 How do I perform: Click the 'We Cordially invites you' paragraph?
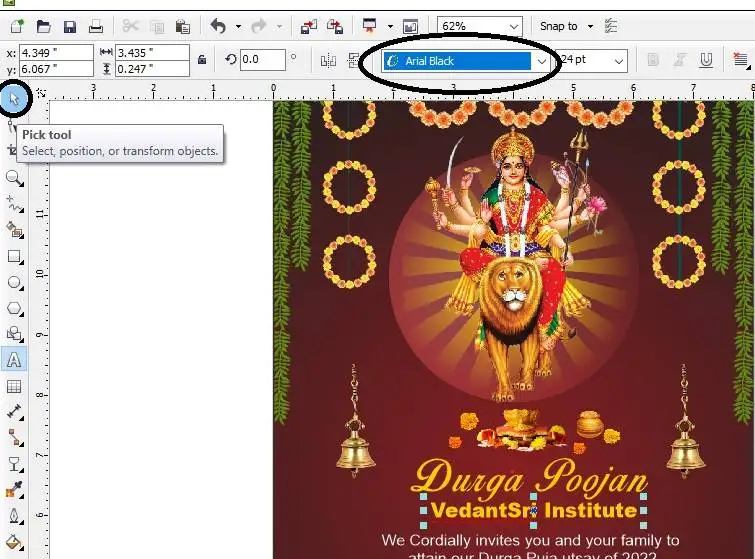click(530, 547)
